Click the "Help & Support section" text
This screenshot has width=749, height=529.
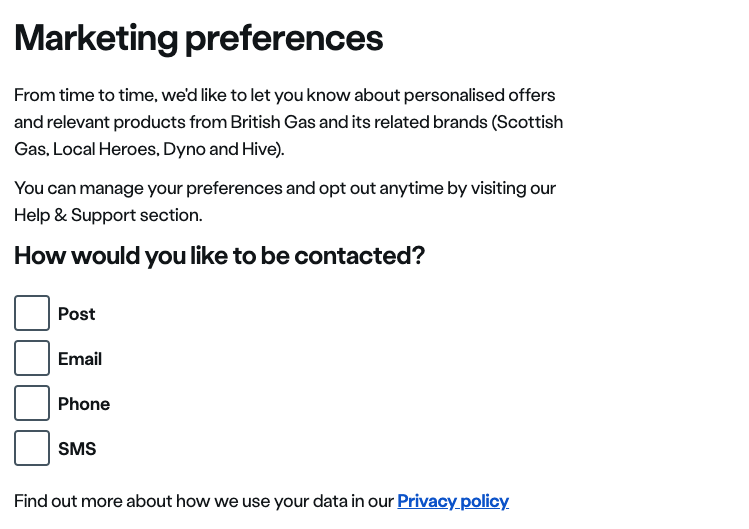(x=107, y=215)
